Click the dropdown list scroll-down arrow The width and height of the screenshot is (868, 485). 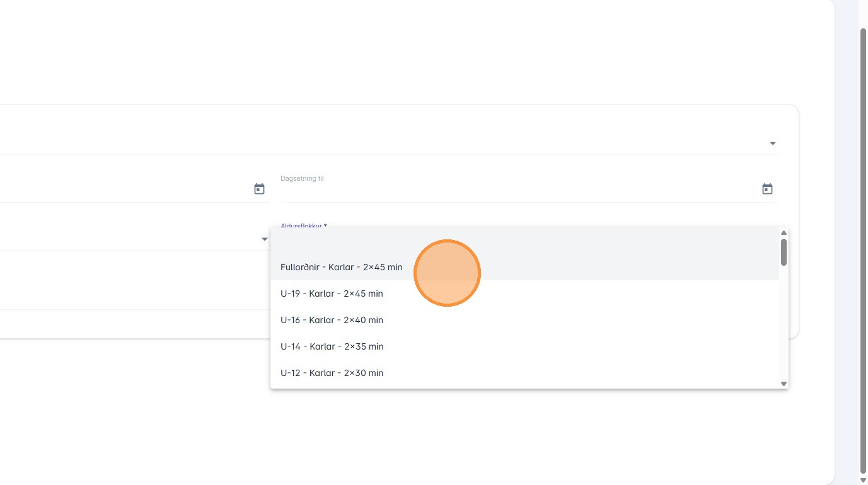[x=784, y=384]
